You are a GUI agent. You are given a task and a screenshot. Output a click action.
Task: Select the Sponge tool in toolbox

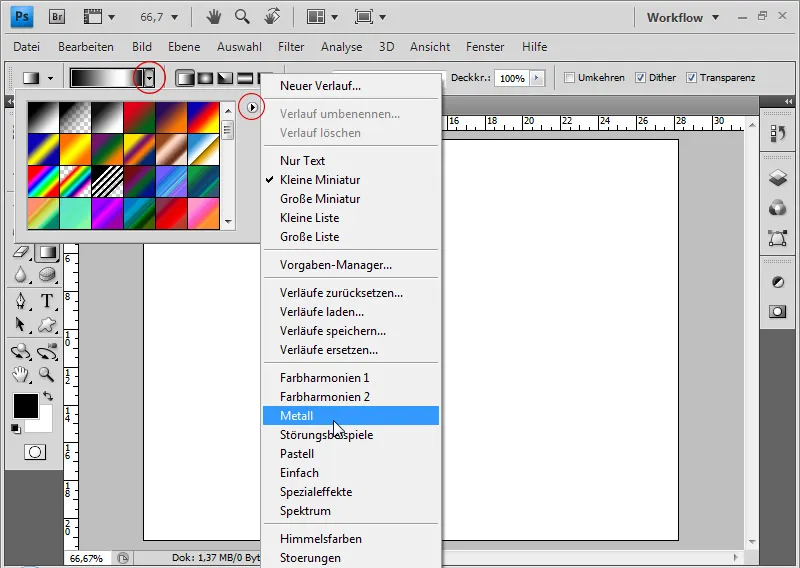click(x=47, y=275)
